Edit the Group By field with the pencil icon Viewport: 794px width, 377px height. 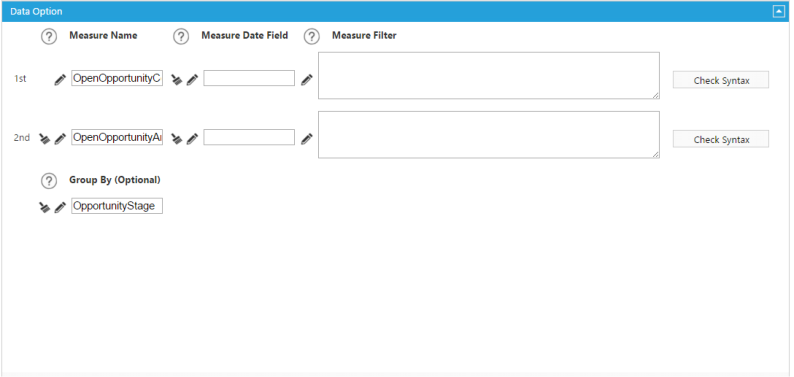(60, 207)
